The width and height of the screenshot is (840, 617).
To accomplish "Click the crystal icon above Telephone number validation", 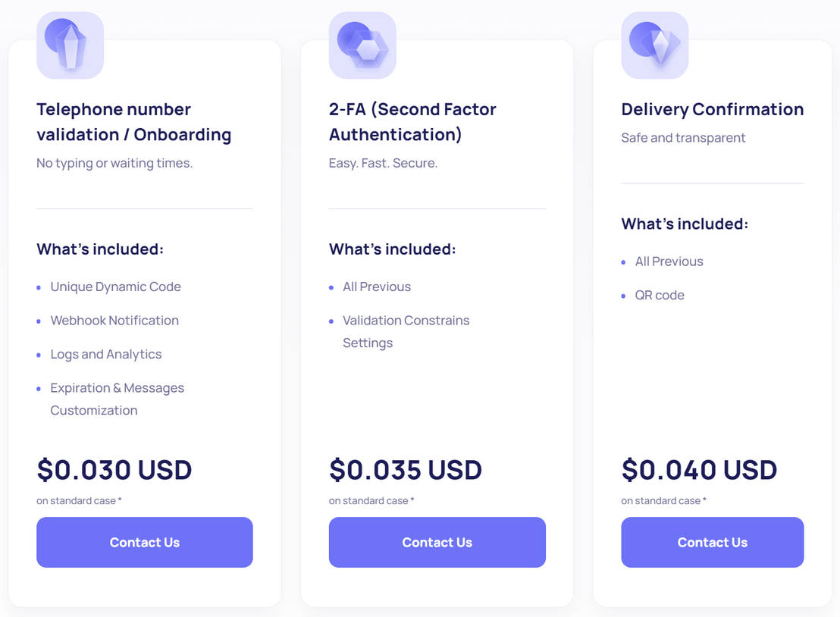I will (x=70, y=45).
